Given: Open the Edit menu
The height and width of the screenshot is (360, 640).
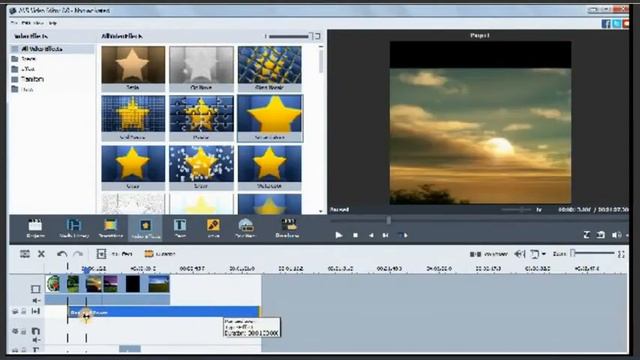Looking at the screenshot, I should coord(26,23).
